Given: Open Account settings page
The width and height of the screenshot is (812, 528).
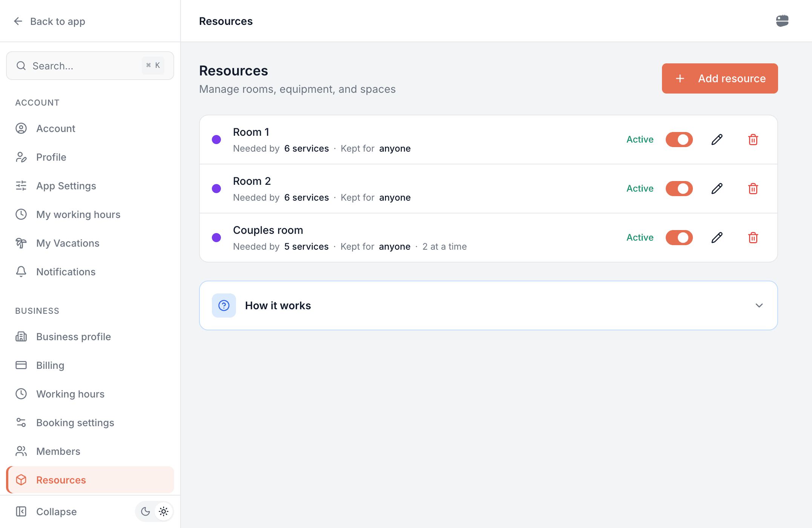Looking at the screenshot, I should (x=90, y=129).
